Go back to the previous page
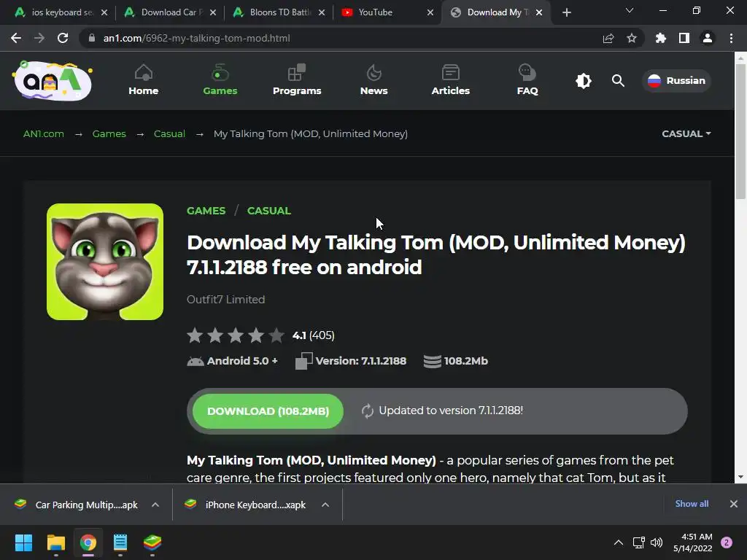 pyautogui.click(x=16, y=38)
